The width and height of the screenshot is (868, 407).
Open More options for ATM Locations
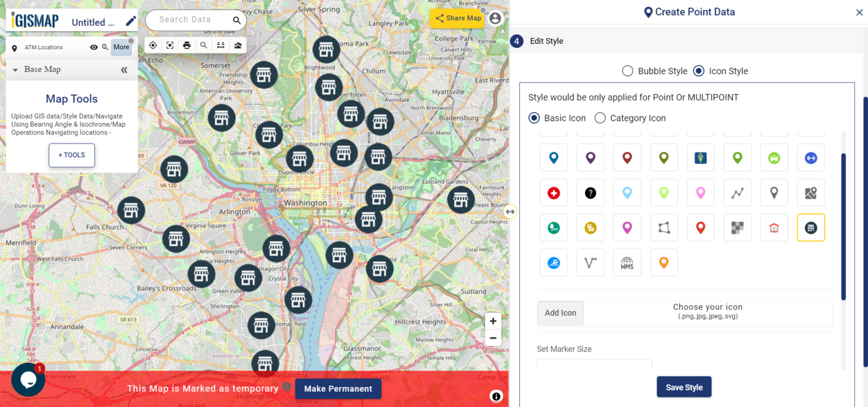click(x=121, y=47)
